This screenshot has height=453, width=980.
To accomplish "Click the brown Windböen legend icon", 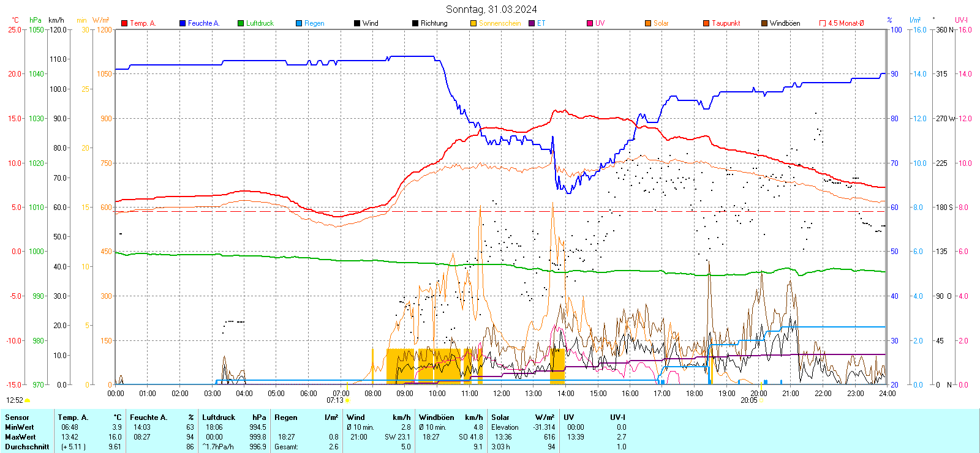I will [x=764, y=23].
